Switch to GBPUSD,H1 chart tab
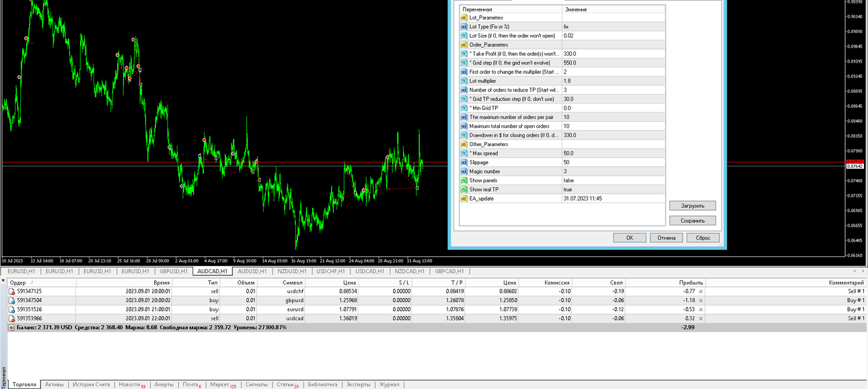The height and width of the screenshot is (389, 868). pos(172,271)
